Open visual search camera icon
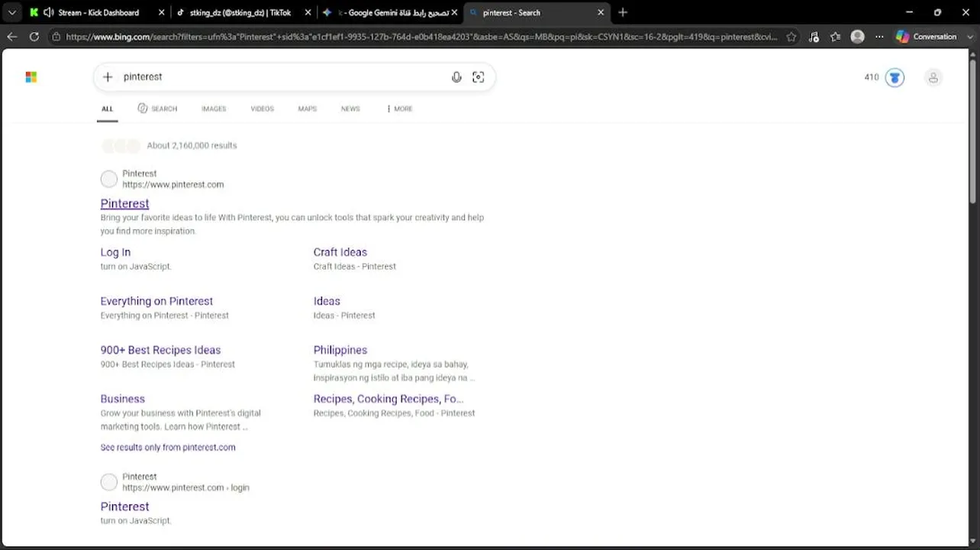The image size is (980, 550). (479, 77)
